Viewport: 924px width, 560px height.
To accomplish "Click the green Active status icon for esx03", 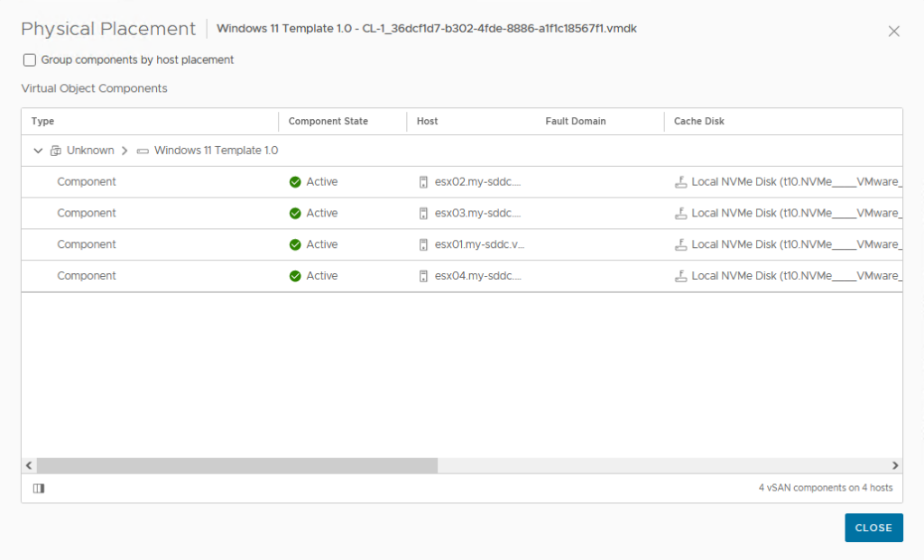I will pyautogui.click(x=295, y=214).
